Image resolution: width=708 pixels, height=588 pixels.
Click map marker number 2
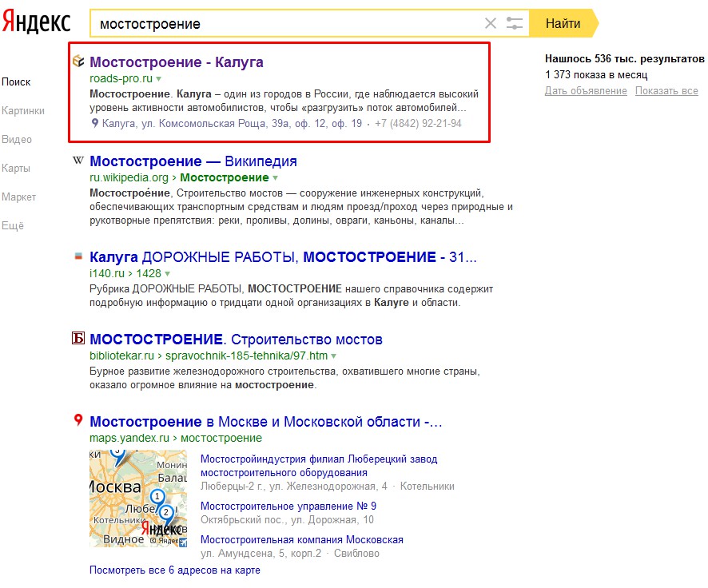coord(166,514)
